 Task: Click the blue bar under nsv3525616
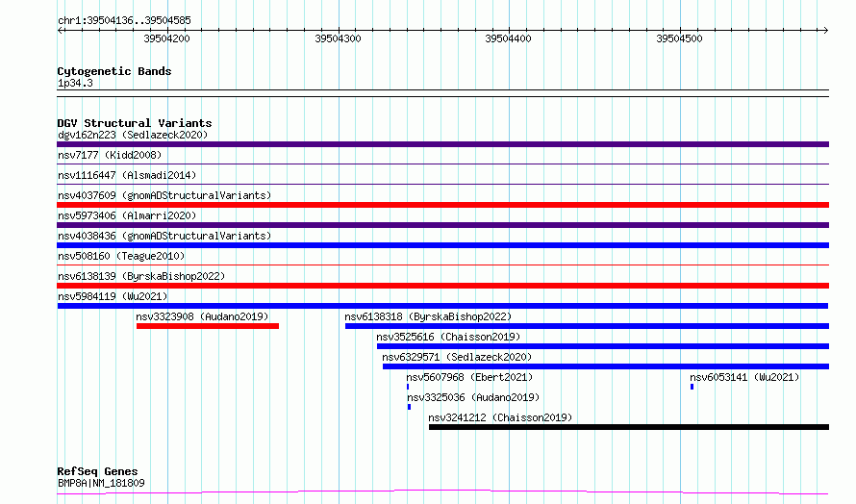(x=603, y=346)
